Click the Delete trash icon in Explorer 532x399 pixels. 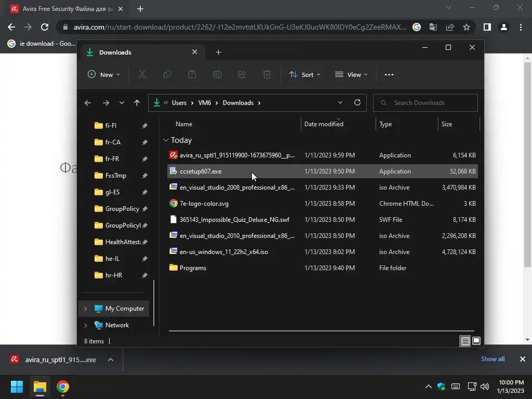pyautogui.click(x=267, y=75)
